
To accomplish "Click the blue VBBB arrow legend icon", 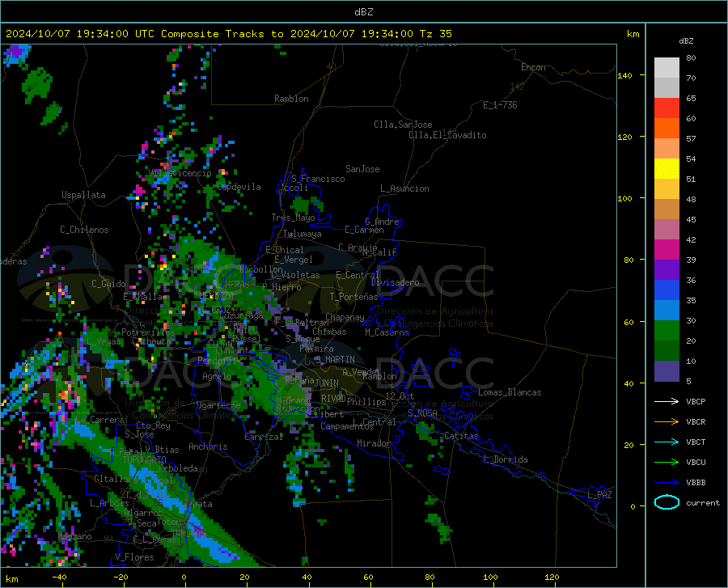I will [x=667, y=483].
